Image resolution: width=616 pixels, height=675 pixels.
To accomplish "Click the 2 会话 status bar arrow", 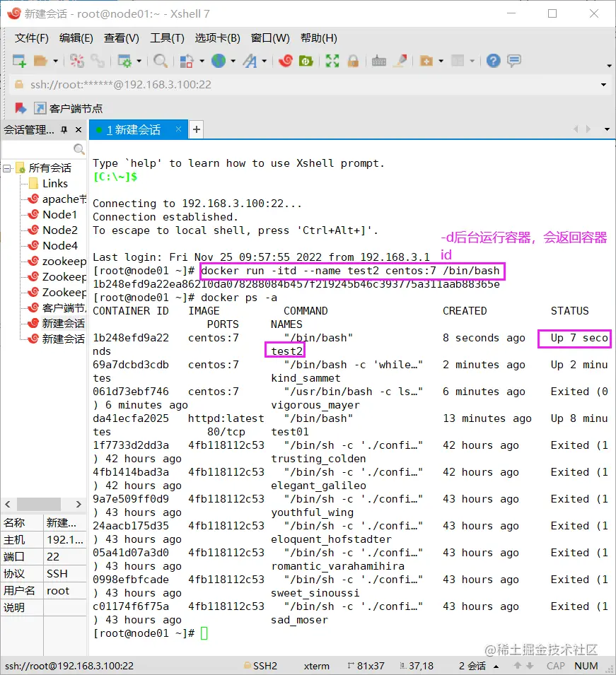I will click(x=496, y=666).
